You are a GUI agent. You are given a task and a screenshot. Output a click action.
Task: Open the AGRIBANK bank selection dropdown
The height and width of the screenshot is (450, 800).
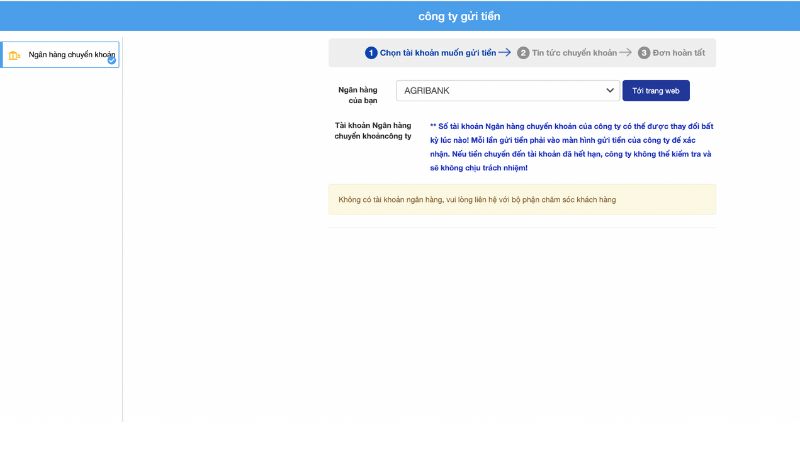508,91
